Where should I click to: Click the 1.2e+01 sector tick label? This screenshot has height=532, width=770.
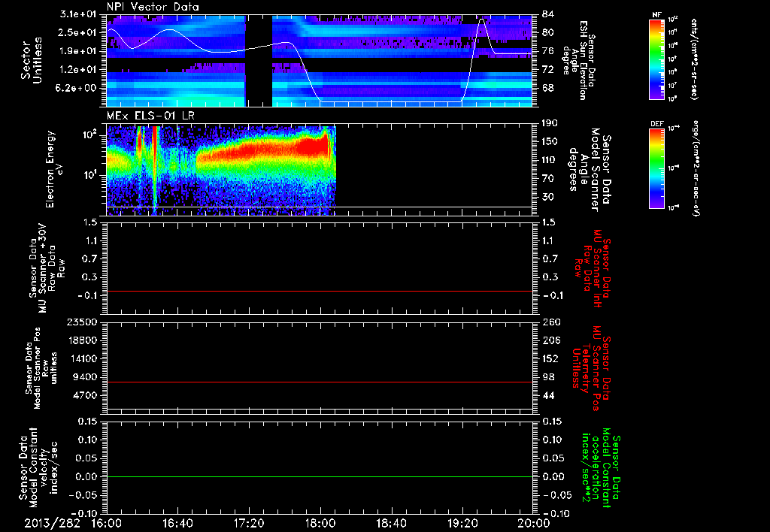pos(77,70)
